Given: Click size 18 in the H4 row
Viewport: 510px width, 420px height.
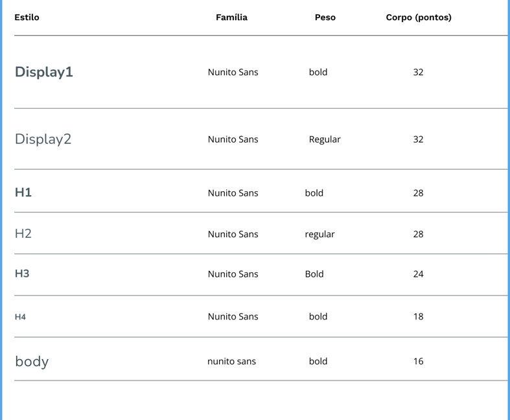Looking at the screenshot, I should 418,317.
